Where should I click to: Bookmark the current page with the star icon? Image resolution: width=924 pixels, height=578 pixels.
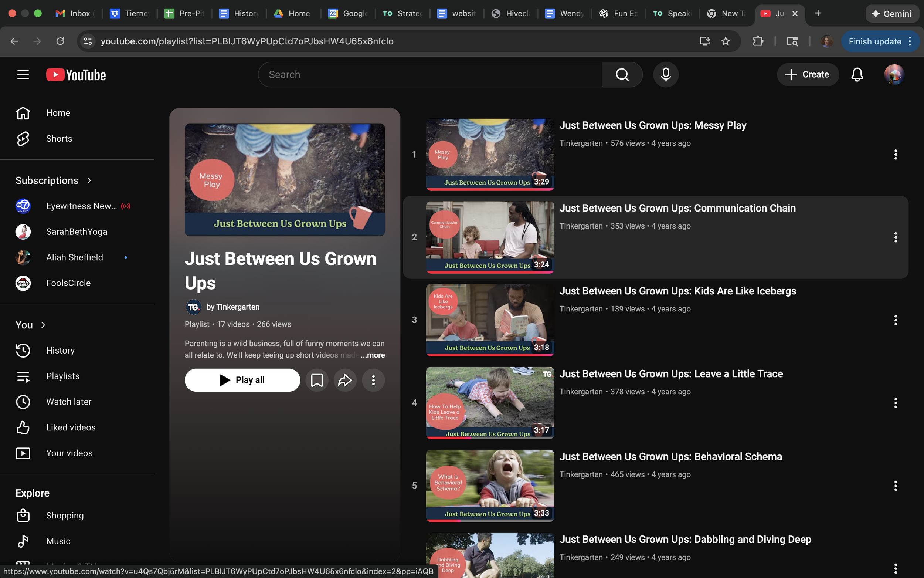tap(725, 41)
